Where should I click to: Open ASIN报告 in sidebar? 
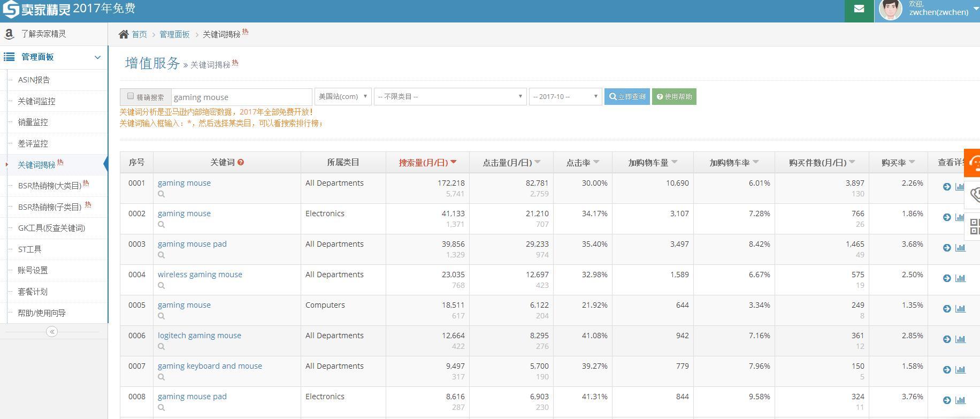coord(34,80)
